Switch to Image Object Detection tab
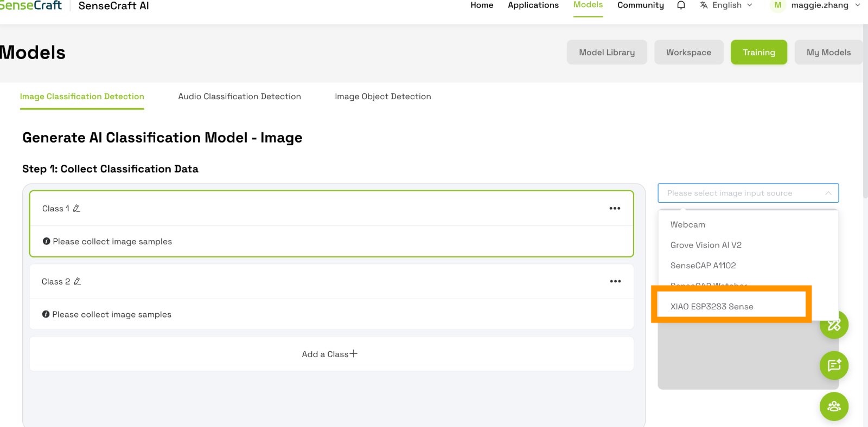 (x=383, y=96)
